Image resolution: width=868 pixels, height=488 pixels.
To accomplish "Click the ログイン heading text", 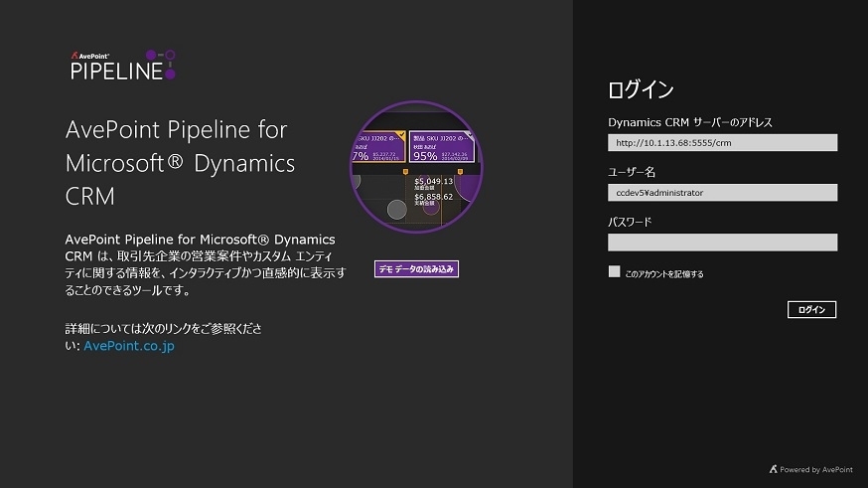I will [x=641, y=89].
